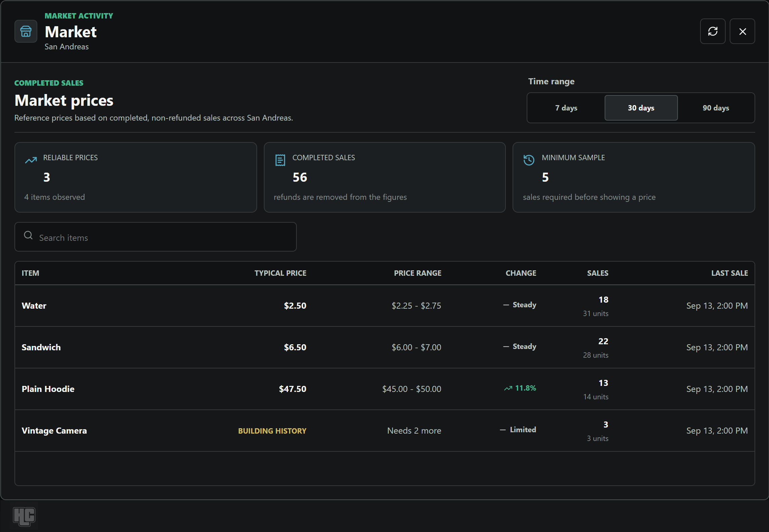The image size is (769, 532).
Task: Click the Time range label
Action: (551, 82)
